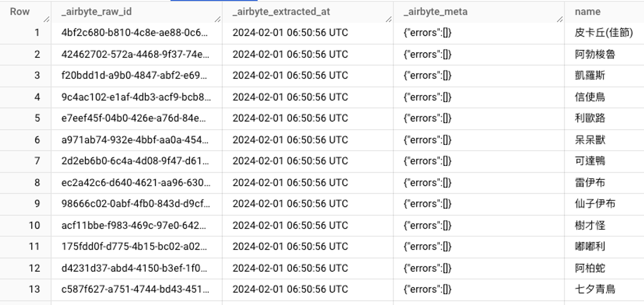Screen dimensions: 644x305
Task: Click the name cell 仙子伊布 in row 9
Action: point(595,204)
